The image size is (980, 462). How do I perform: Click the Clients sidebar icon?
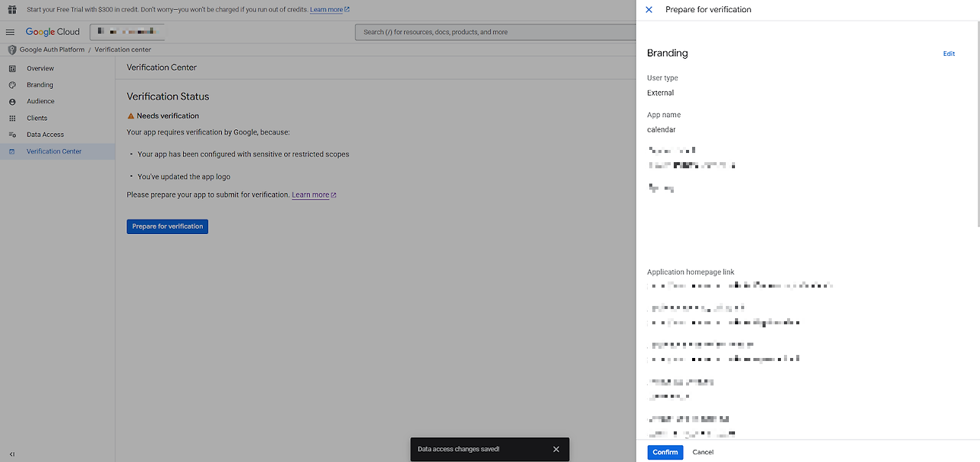point(12,119)
